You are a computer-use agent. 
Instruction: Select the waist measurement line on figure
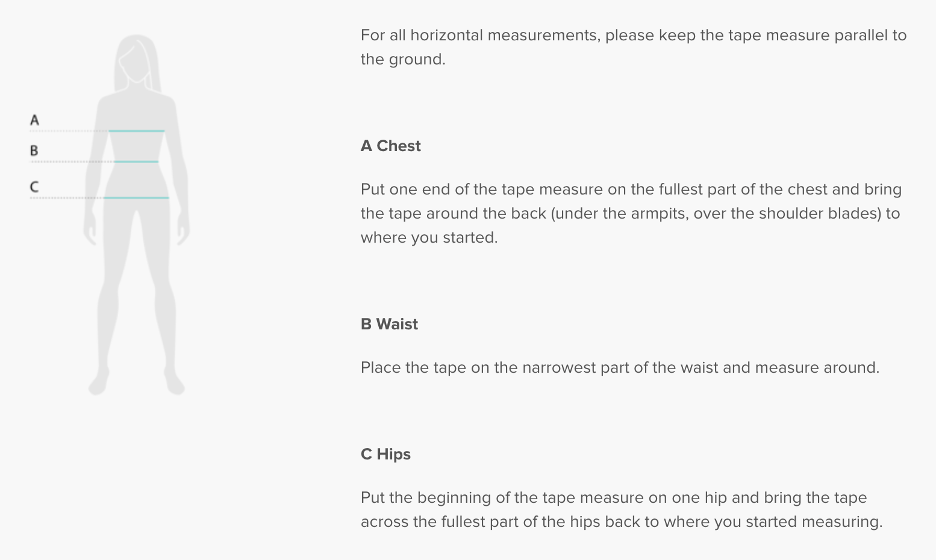(x=136, y=161)
